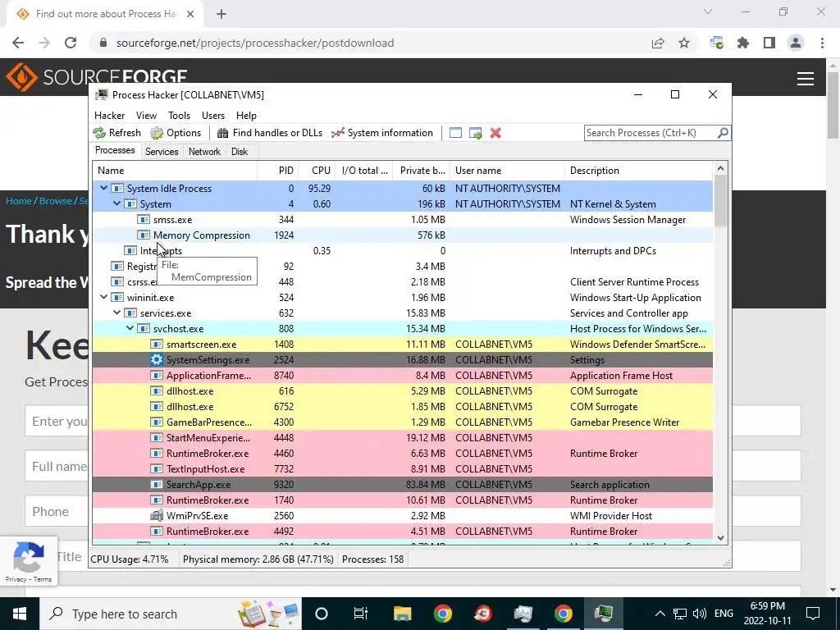This screenshot has height=630, width=840.
Task: Open Chrome side panel icon
Action: (x=769, y=43)
